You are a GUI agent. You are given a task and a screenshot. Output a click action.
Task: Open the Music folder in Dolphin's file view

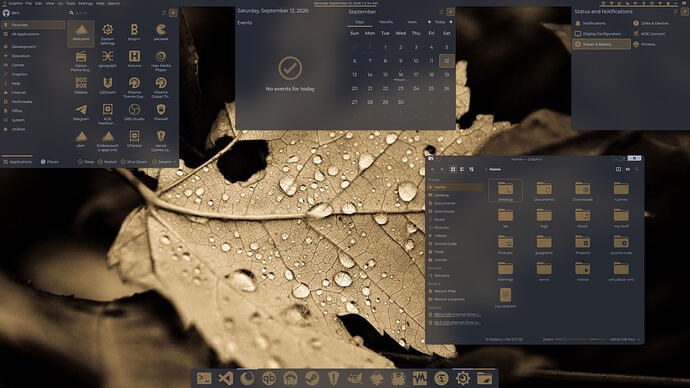coord(583,218)
